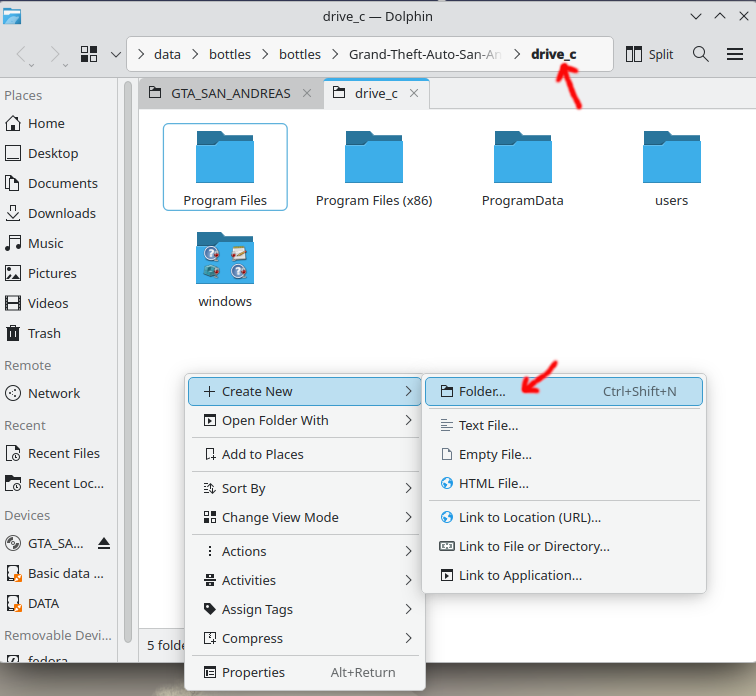
Task: Open Desktop in Places panel
Action: [x=58, y=153]
